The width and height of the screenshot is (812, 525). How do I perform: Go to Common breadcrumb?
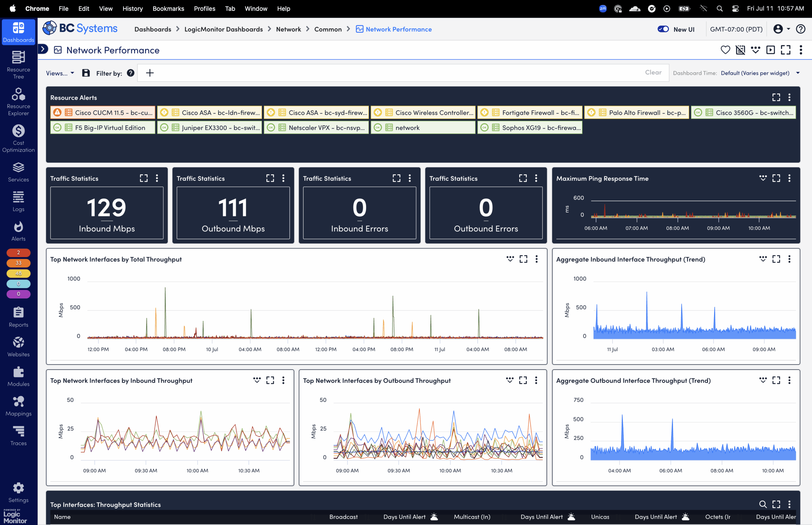point(328,29)
